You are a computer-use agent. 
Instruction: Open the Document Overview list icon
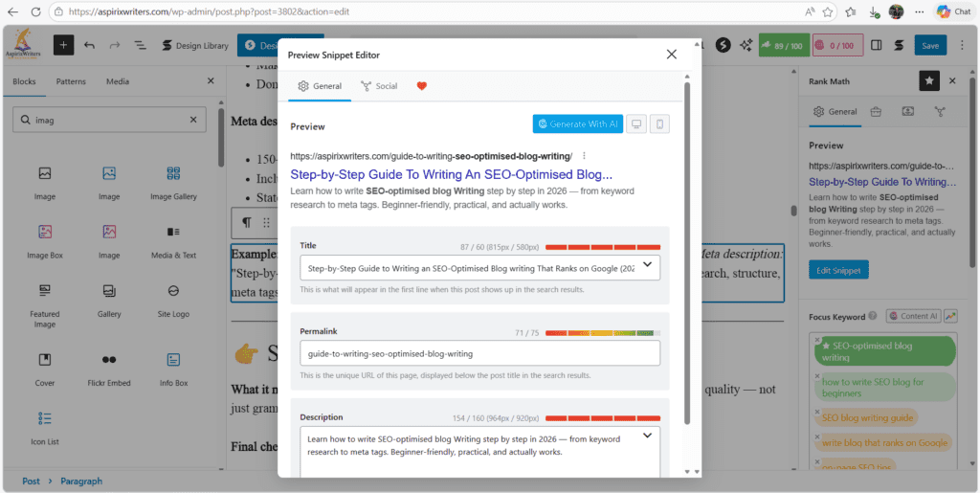click(x=140, y=45)
